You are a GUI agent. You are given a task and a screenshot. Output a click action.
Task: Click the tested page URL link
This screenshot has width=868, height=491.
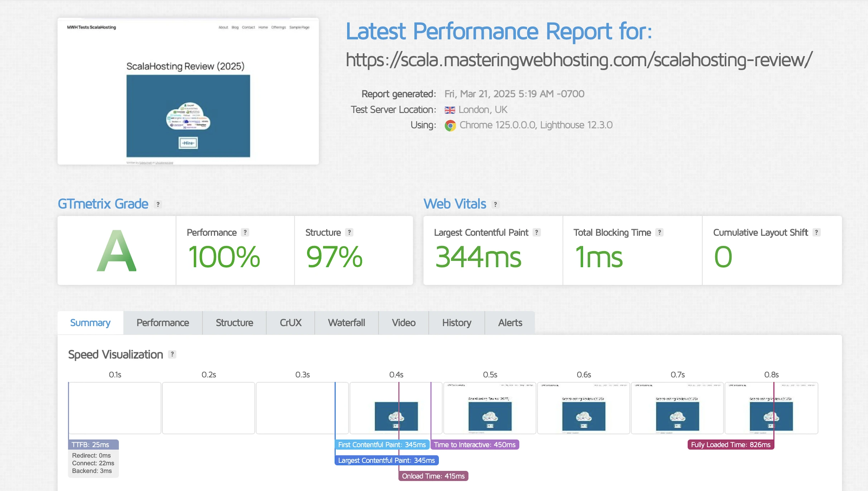click(579, 60)
